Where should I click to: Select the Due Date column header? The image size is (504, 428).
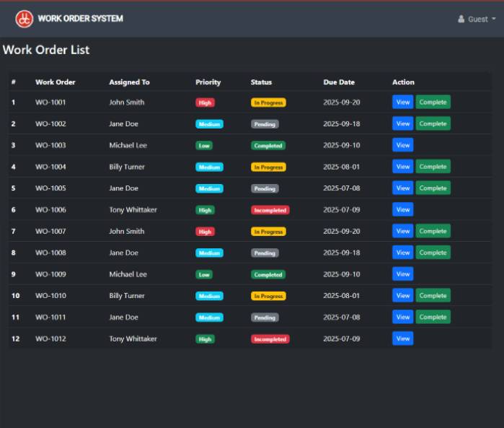(339, 82)
